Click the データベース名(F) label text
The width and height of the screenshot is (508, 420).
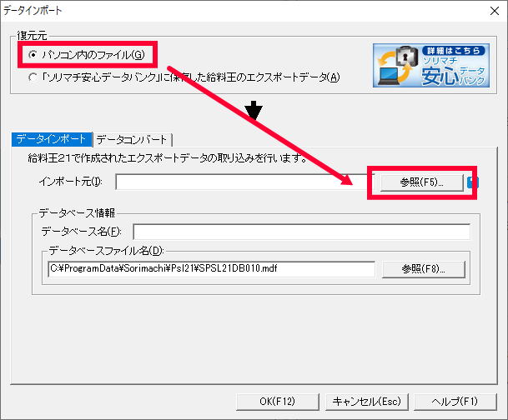pyautogui.click(x=81, y=231)
